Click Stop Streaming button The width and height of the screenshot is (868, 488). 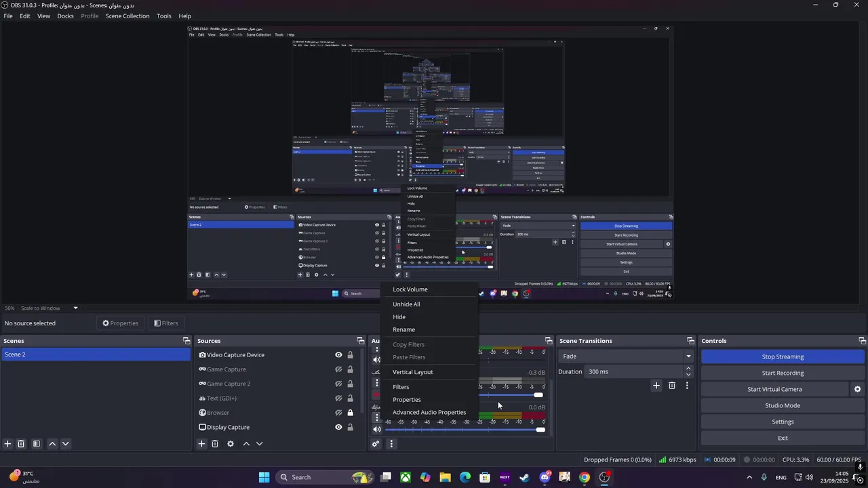[x=783, y=357]
